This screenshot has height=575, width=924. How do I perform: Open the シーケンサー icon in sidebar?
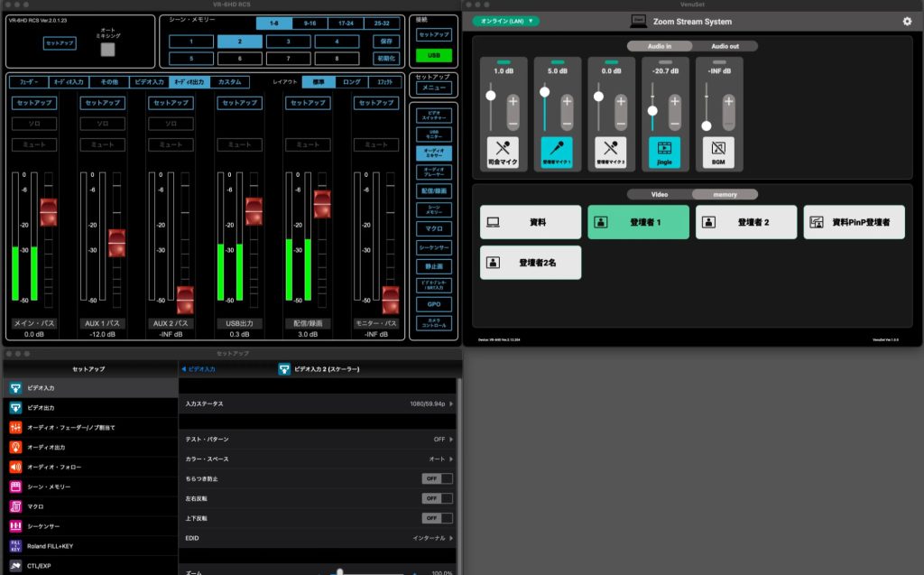[15, 526]
